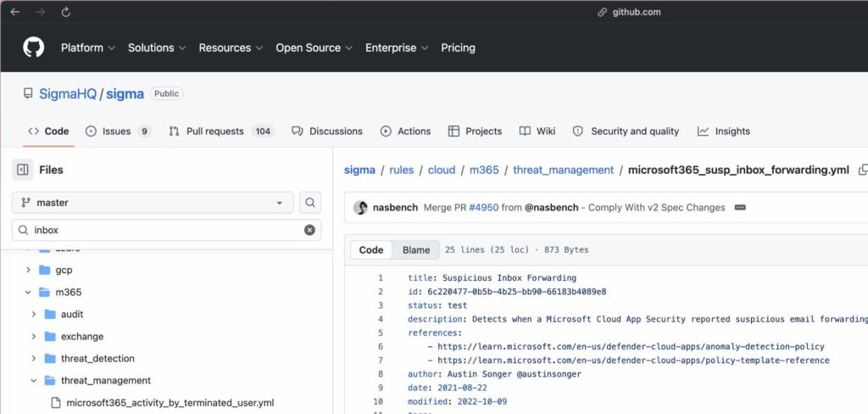Open the master branch dropdown

click(x=153, y=203)
